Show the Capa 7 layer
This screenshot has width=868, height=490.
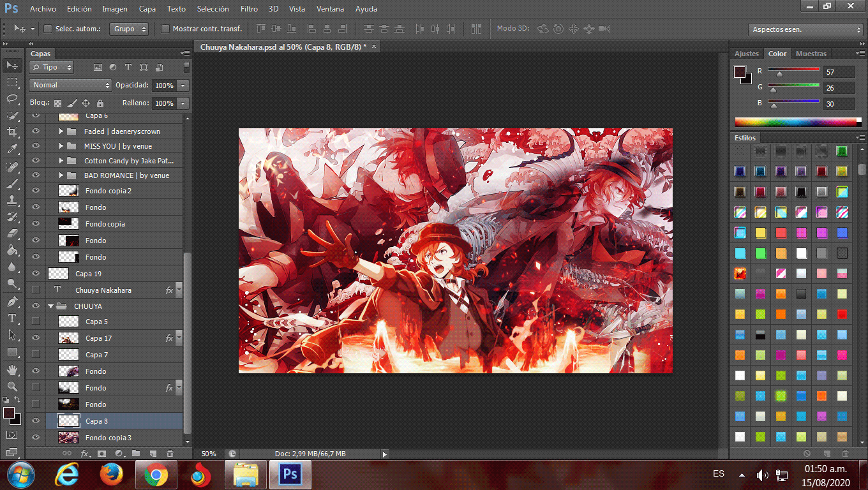coord(36,355)
